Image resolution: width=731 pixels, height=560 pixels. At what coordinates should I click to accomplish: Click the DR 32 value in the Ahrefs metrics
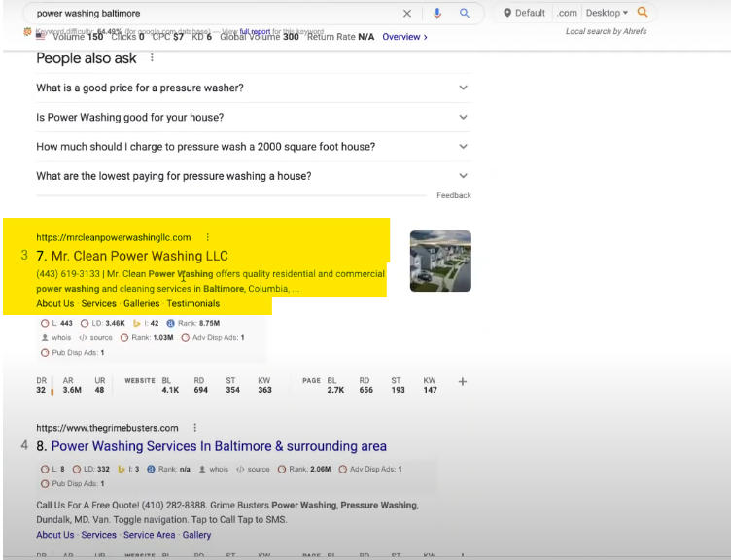point(41,390)
